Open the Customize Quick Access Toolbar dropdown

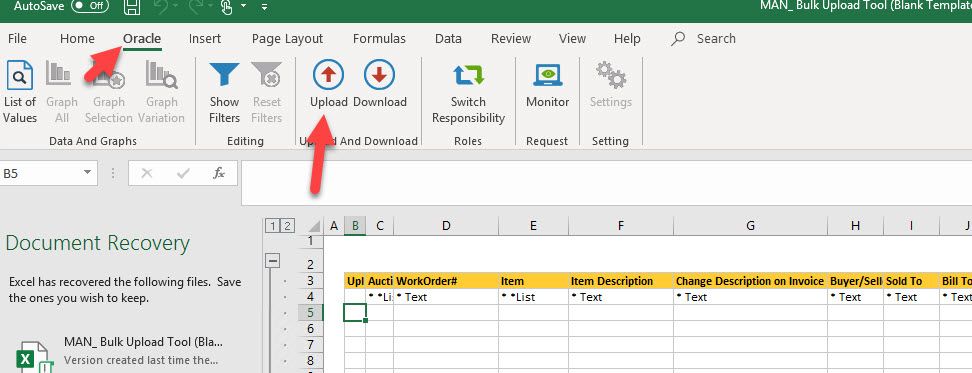[265, 7]
